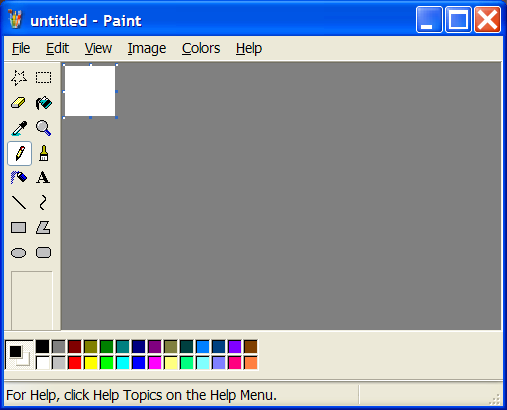
Task: Open the View menu
Action: [98, 48]
